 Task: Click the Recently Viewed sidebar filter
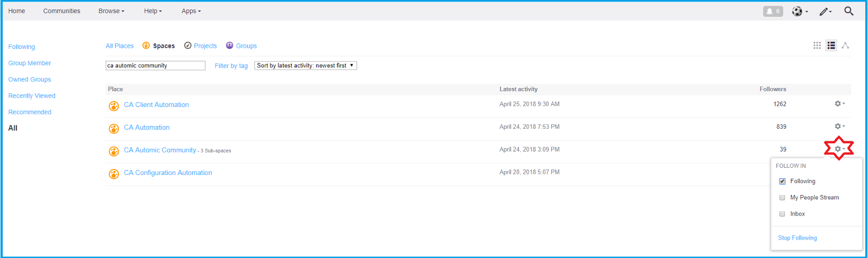[x=32, y=96]
